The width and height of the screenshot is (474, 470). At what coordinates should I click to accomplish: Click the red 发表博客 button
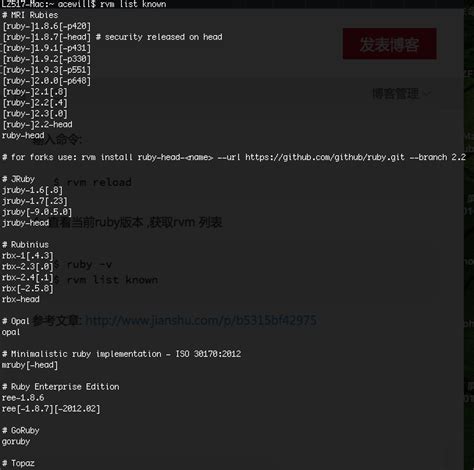click(x=389, y=44)
